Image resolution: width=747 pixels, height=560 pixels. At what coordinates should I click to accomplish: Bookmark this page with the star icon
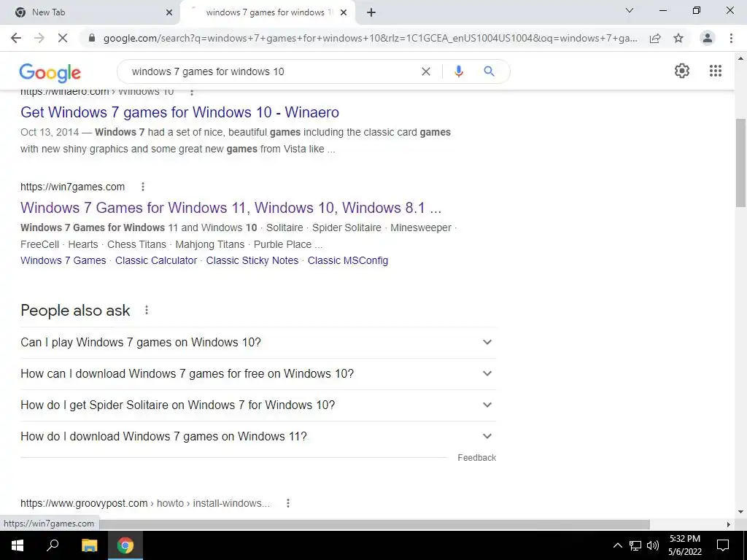click(678, 38)
